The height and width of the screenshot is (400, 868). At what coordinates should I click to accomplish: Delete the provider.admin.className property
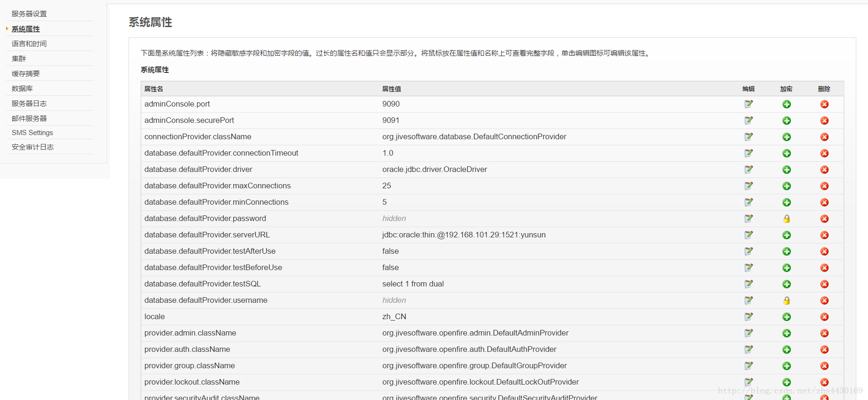825,333
